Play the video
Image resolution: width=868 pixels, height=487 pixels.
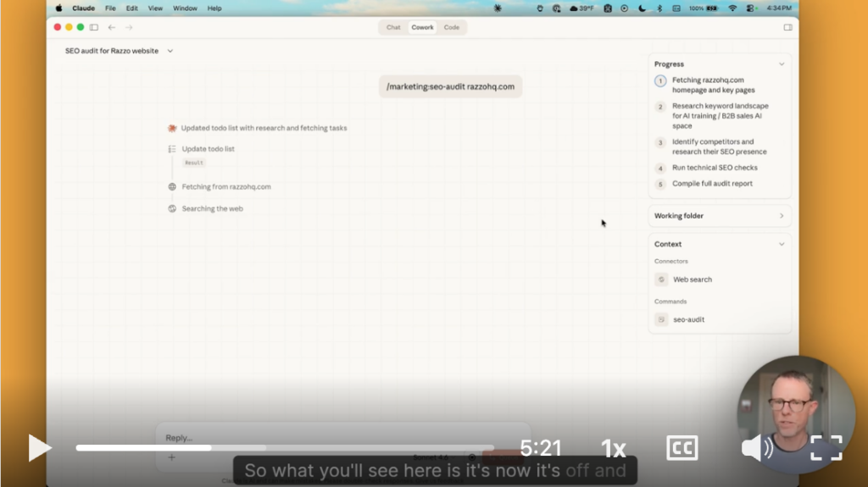pos(39,448)
